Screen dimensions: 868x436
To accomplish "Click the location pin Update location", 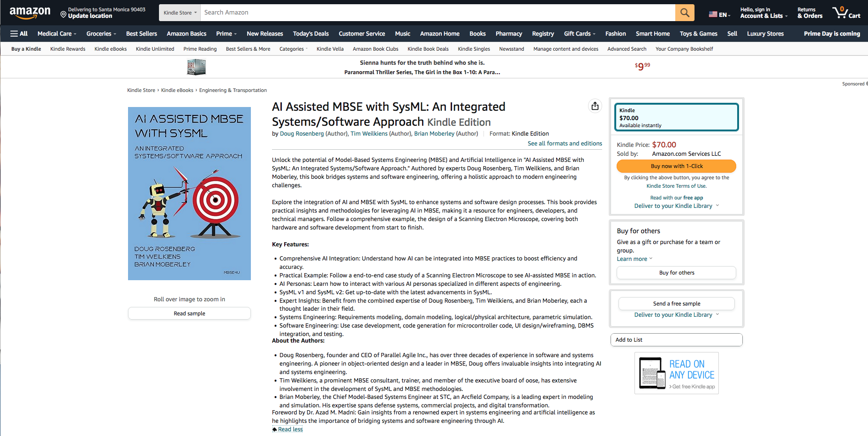I will coord(103,13).
